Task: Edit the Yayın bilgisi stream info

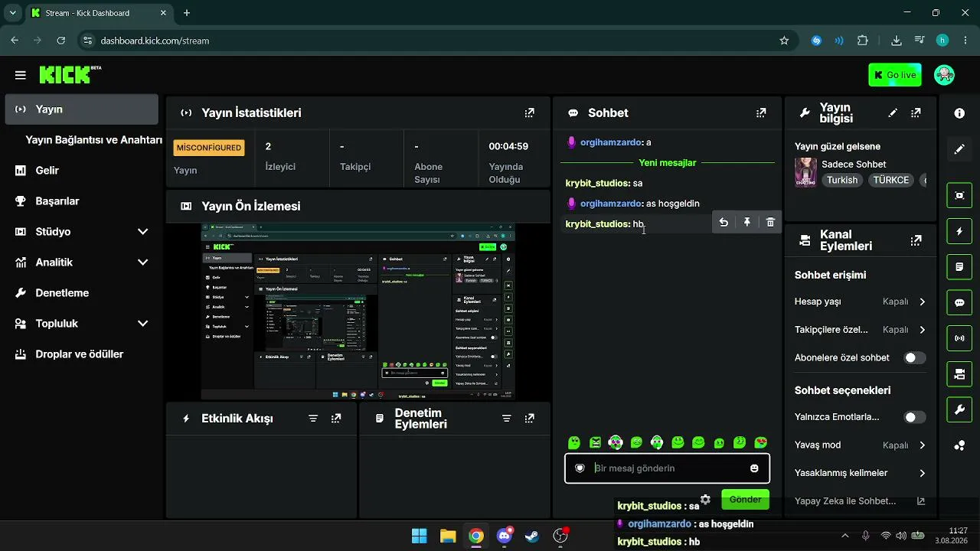Action: click(893, 113)
